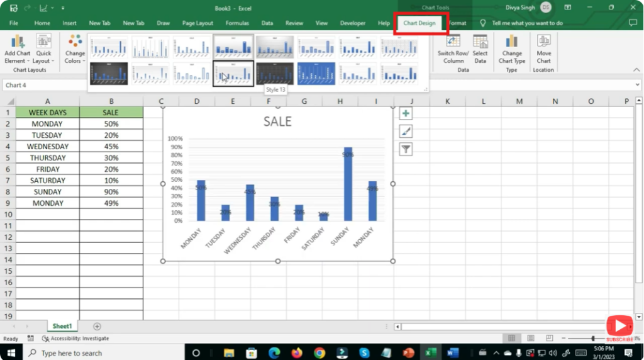Select the Style 13 chart thumbnail under cursor

pyautogui.click(x=233, y=74)
